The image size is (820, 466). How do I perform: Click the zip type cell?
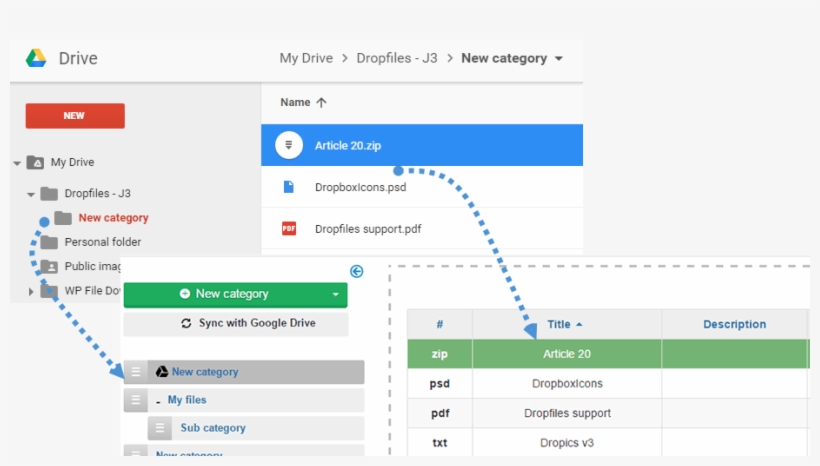[x=440, y=354]
